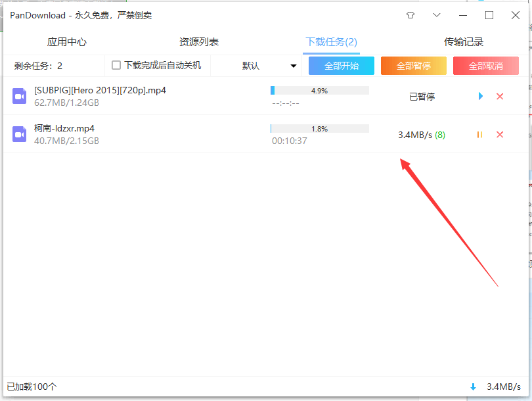The image size is (532, 401).
Task: Click the download arrow icon in status bar
Action: (x=473, y=387)
